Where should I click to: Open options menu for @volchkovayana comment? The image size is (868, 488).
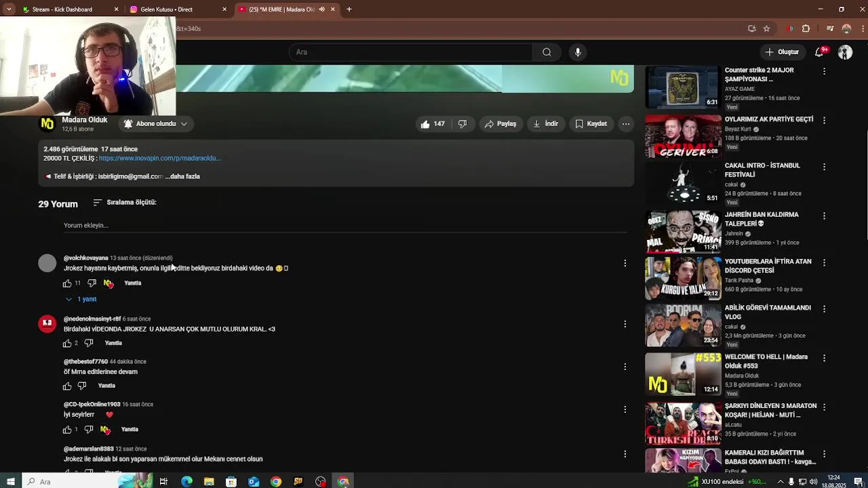pyautogui.click(x=625, y=263)
